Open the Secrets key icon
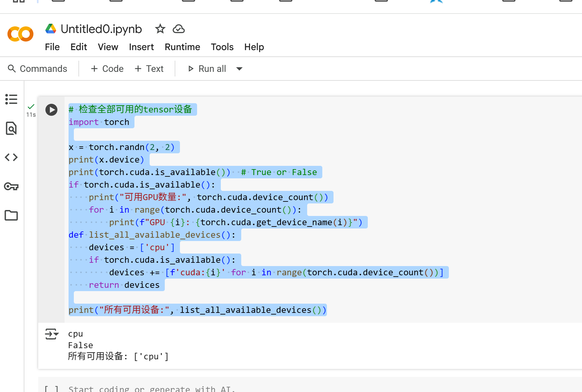The height and width of the screenshot is (392, 582). point(11,187)
